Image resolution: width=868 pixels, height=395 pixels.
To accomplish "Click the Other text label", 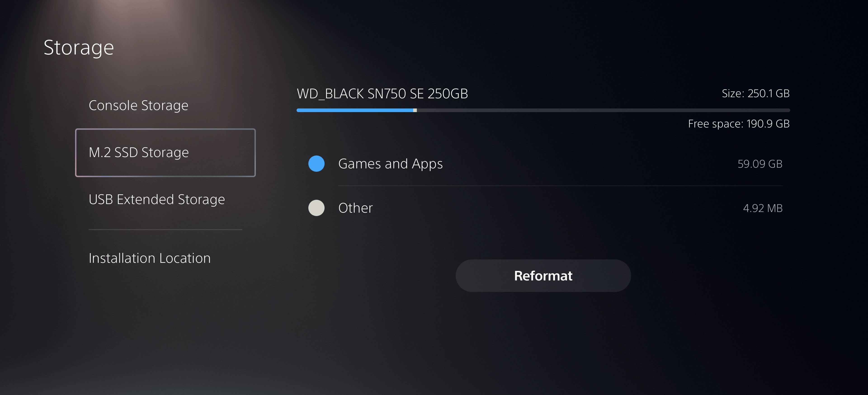I will [x=356, y=208].
